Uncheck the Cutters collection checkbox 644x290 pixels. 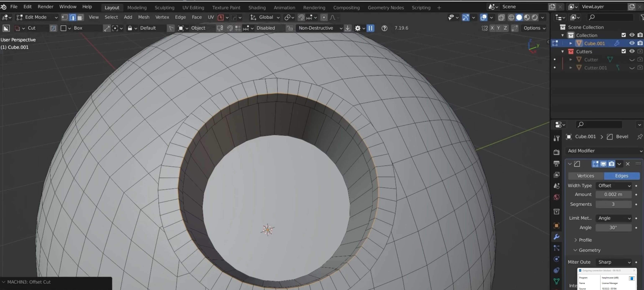(x=623, y=51)
